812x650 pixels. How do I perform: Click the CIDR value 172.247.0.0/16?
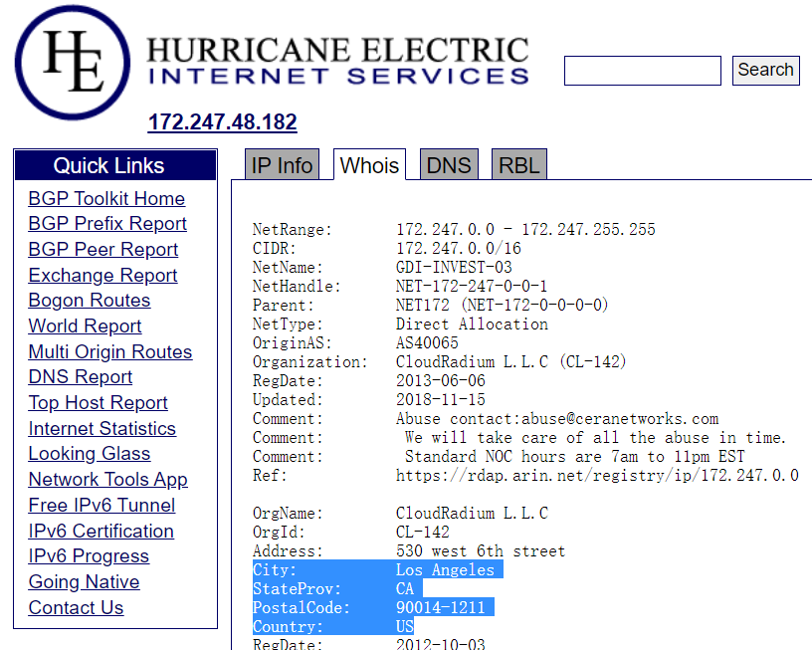[x=459, y=249]
